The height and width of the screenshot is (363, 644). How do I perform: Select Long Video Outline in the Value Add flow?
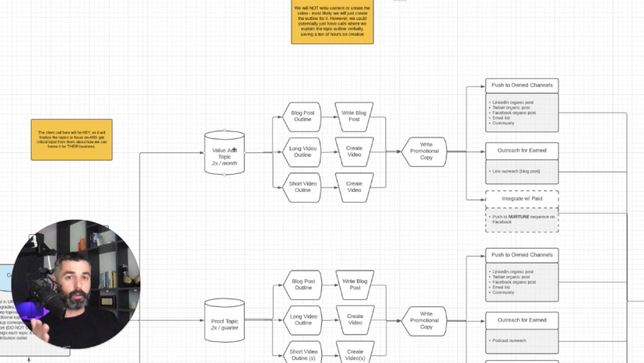302,152
